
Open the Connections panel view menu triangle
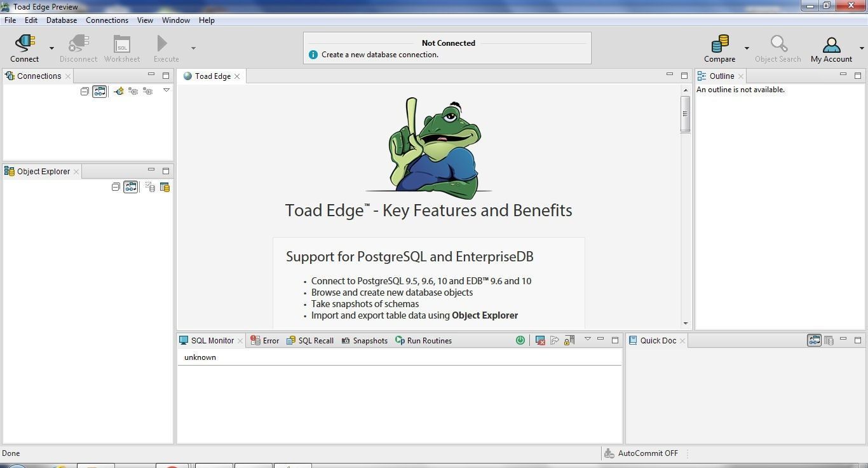166,90
